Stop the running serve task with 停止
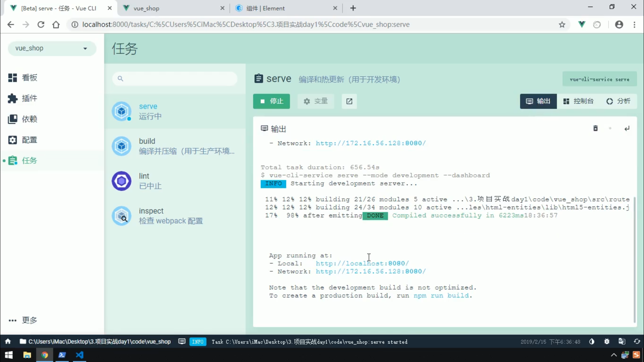644x362 pixels. click(271, 101)
